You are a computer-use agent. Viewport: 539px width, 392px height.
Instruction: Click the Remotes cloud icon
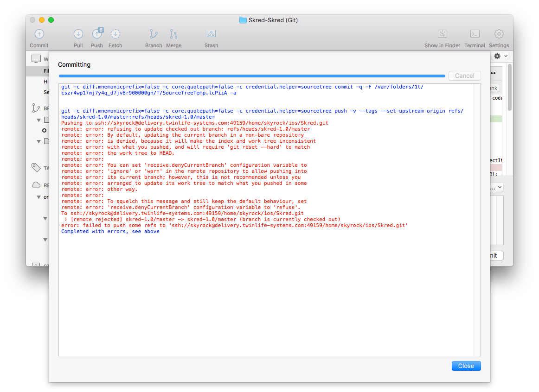[x=36, y=185]
